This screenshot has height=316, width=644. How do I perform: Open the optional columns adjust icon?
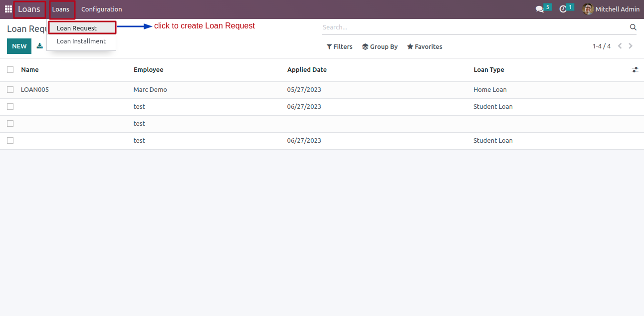pos(635,70)
